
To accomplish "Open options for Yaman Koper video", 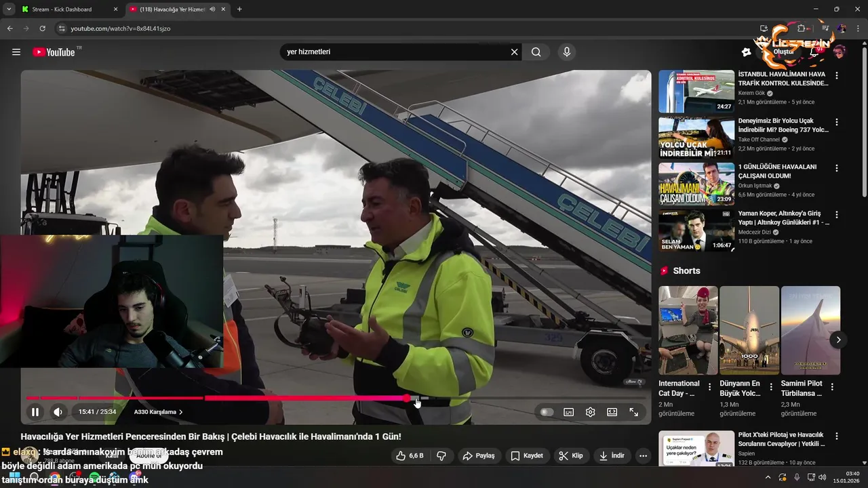I will point(837,215).
